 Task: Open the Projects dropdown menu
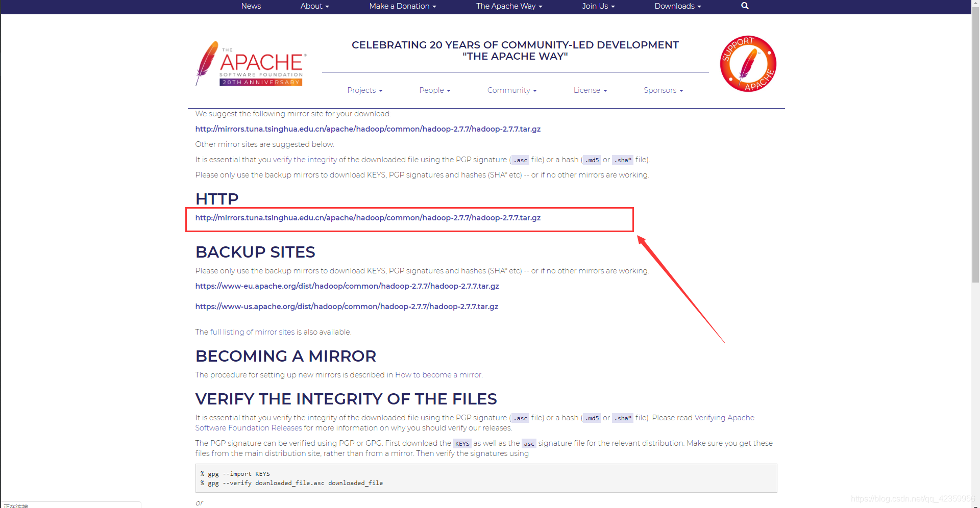pyautogui.click(x=365, y=90)
